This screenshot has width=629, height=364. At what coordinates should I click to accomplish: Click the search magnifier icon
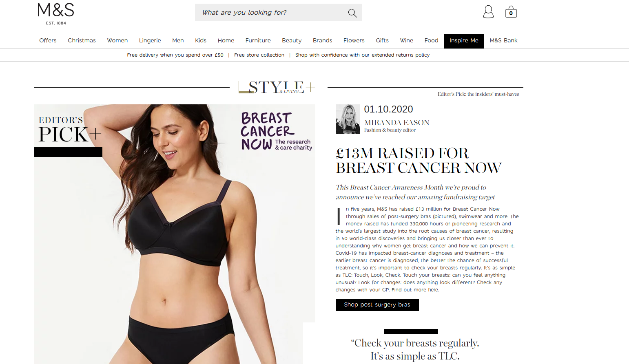352,13
